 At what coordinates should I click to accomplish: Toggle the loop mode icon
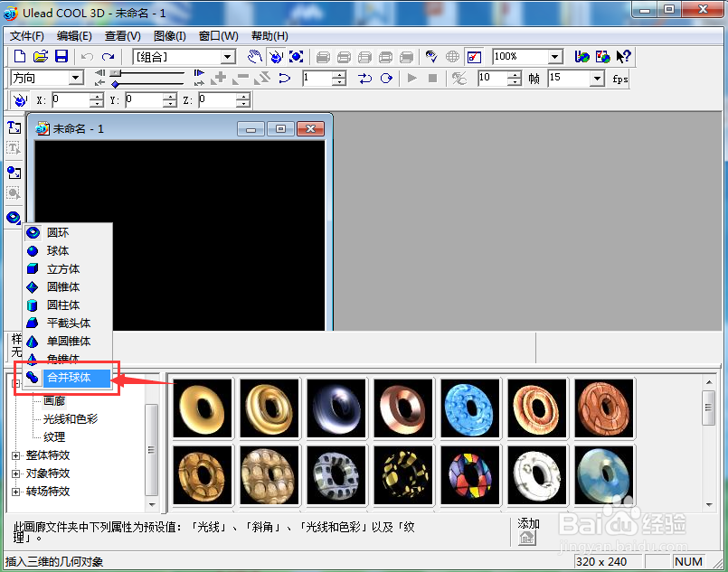point(386,78)
